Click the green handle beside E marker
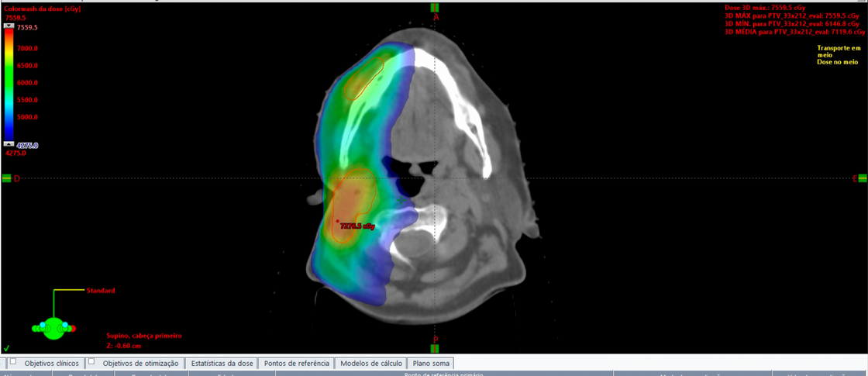868x376 pixels. click(863, 178)
